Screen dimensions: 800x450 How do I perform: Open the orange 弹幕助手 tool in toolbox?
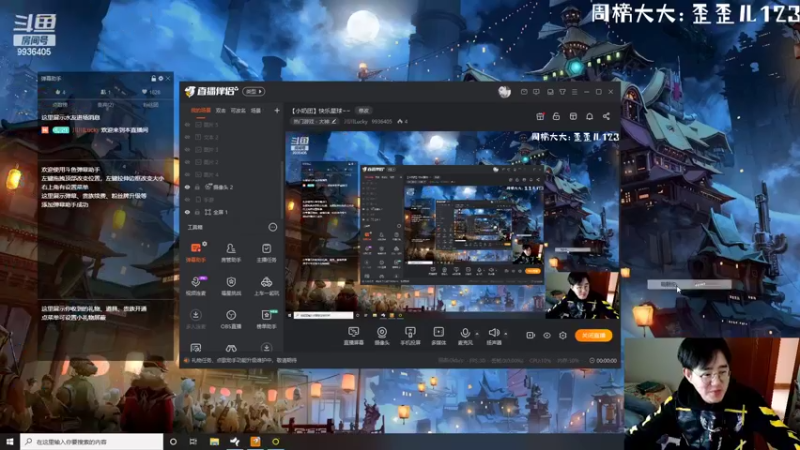195,252
